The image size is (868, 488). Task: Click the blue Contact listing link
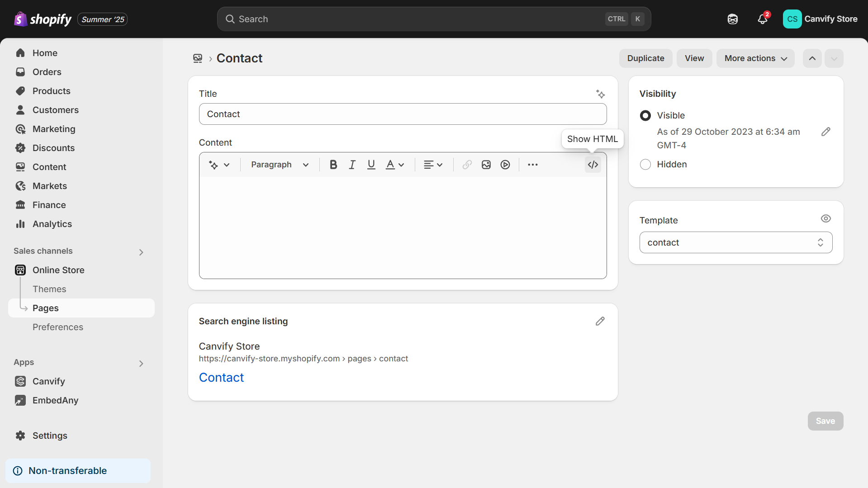point(221,378)
